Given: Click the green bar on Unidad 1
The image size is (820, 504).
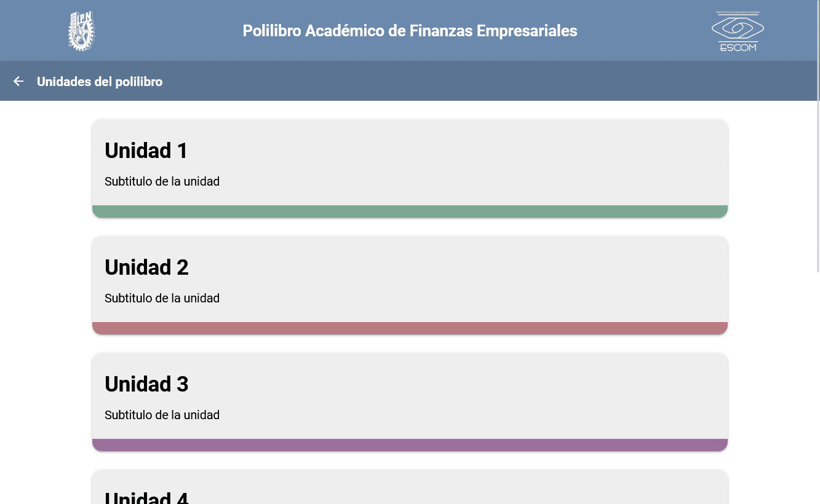Looking at the screenshot, I should 410,211.
